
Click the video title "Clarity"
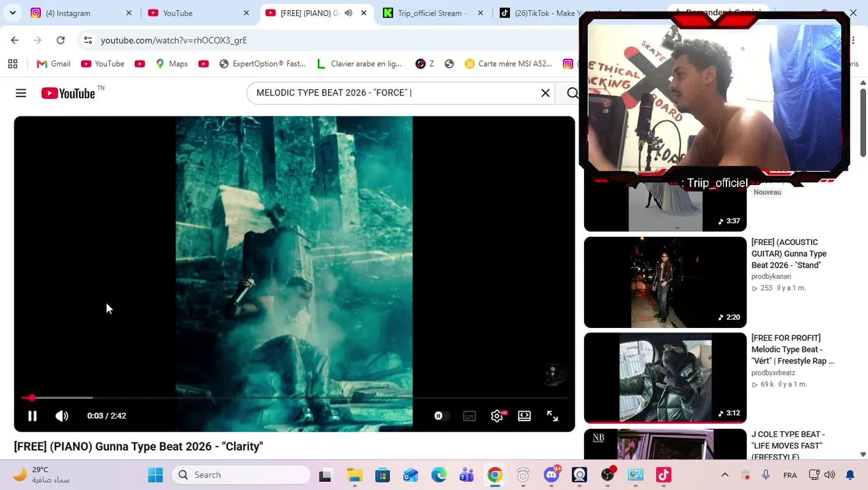[138, 446]
